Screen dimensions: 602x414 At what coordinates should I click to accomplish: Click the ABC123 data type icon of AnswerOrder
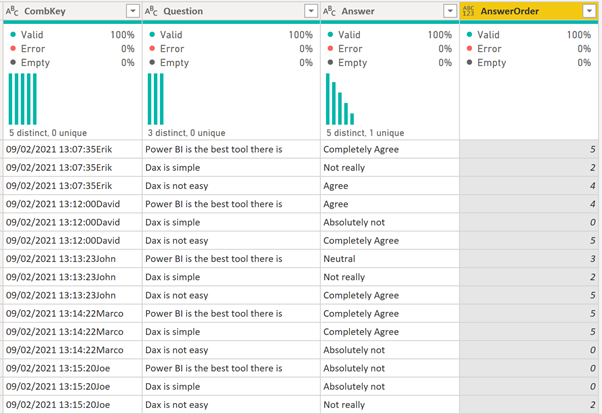tap(468, 11)
